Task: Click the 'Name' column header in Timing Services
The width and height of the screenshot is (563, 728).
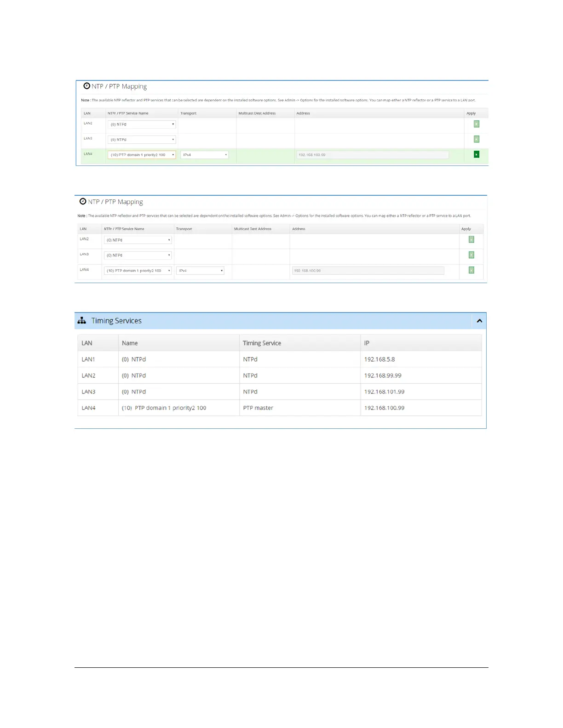Action: pyautogui.click(x=130, y=343)
